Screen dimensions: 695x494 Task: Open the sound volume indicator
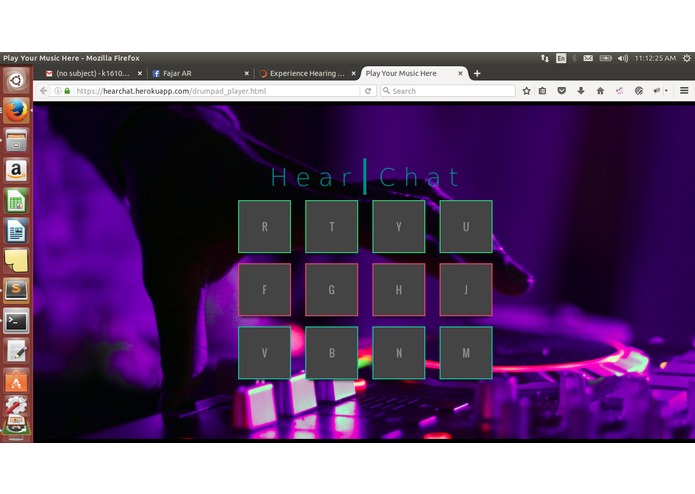(623, 58)
